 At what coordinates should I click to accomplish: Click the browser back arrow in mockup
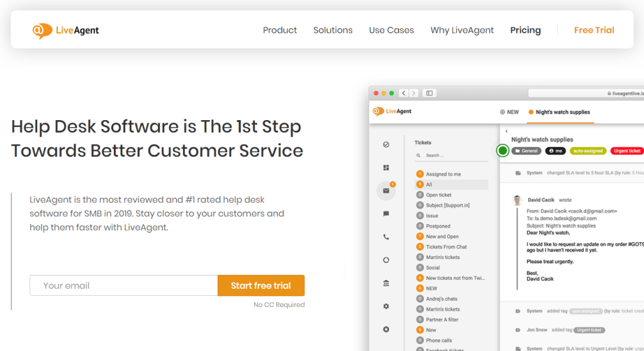coord(404,93)
